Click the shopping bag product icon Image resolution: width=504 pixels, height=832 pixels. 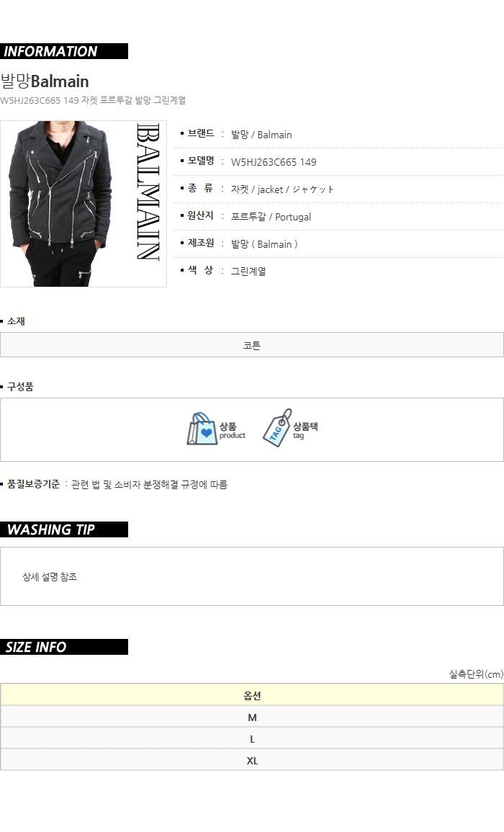pyautogui.click(x=202, y=429)
